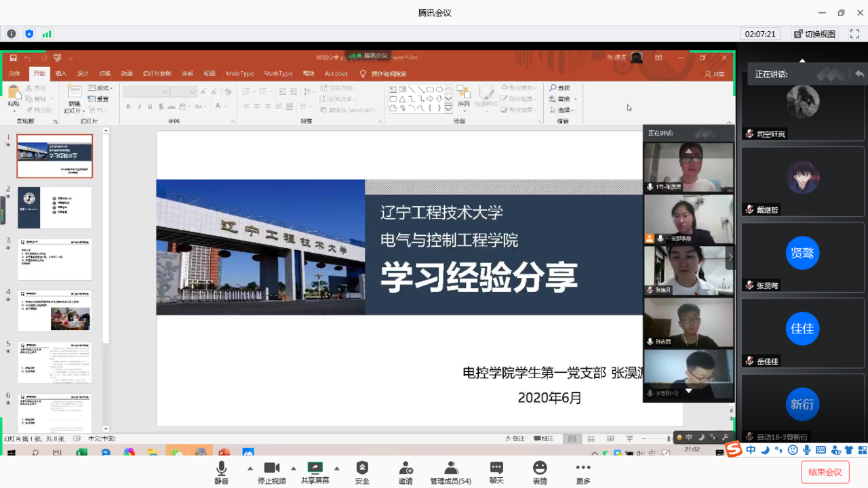The image size is (868, 488).
Task: Expand audio options arrow next to 静音
Action: 250,468
